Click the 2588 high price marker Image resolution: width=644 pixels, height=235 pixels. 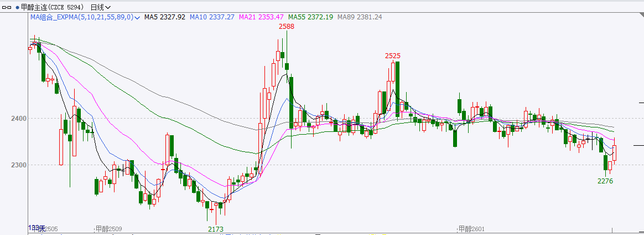point(286,27)
